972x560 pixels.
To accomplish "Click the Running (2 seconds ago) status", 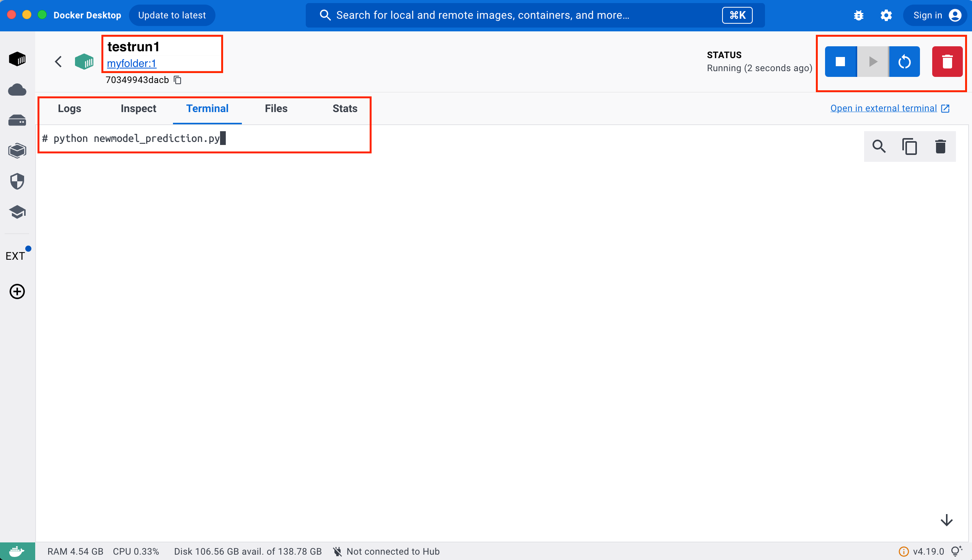I will tap(760, 68).
